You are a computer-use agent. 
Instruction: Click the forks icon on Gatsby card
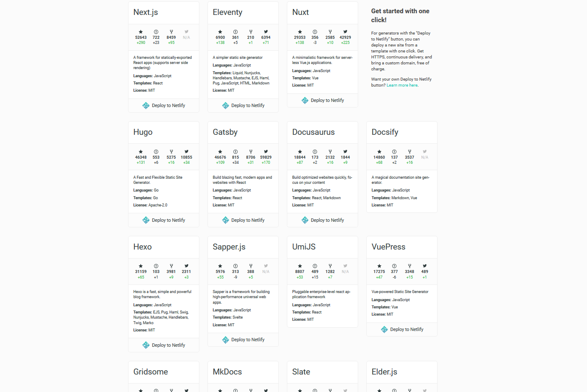pos(251,152)
